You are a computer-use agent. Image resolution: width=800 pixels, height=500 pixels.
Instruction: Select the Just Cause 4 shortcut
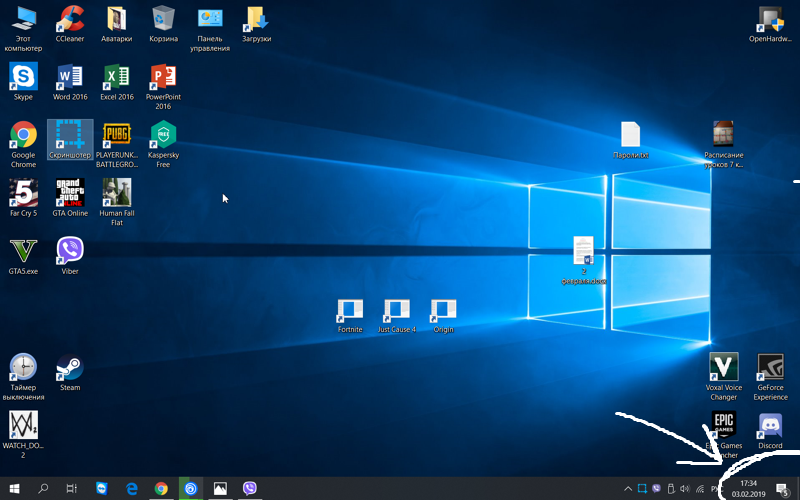(x=396, y=316)
